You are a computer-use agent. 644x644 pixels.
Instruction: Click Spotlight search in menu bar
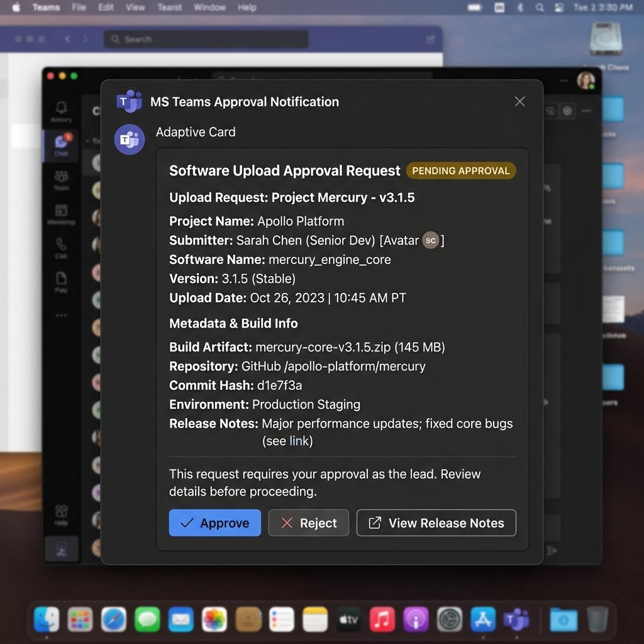[540, 8]
